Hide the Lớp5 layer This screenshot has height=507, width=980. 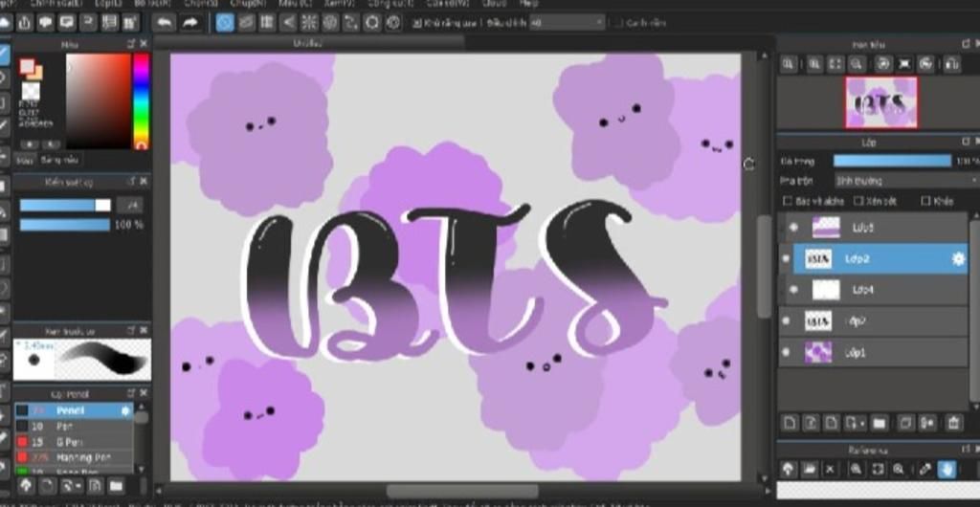pos(793,228)
